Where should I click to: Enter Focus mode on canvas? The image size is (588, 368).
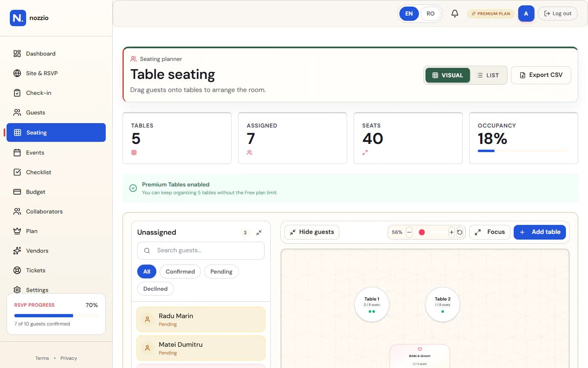click(490, 232)
